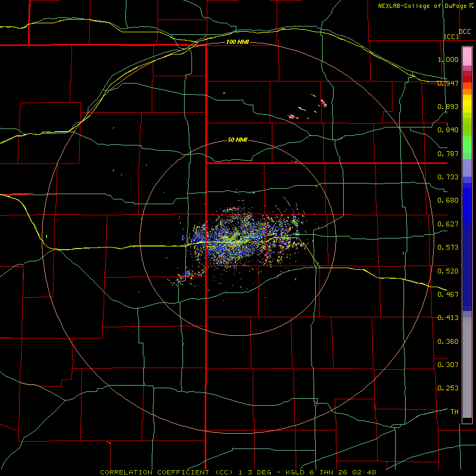Image resolution: width=476 pixels, height=476 pixels.
Task: Pick the olive-green segment near 0.840
Action: (x=467, y=127)
